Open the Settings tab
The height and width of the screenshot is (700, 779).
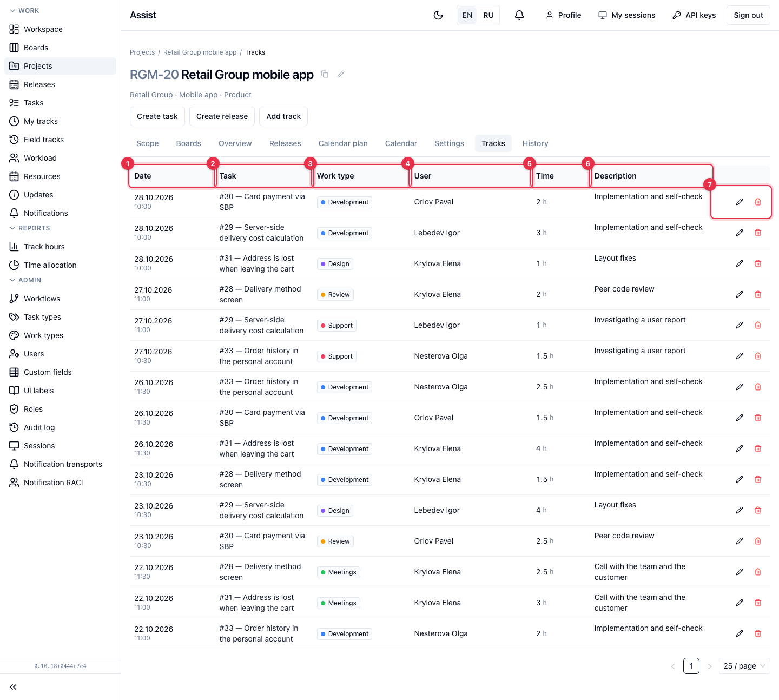(450, 143)
